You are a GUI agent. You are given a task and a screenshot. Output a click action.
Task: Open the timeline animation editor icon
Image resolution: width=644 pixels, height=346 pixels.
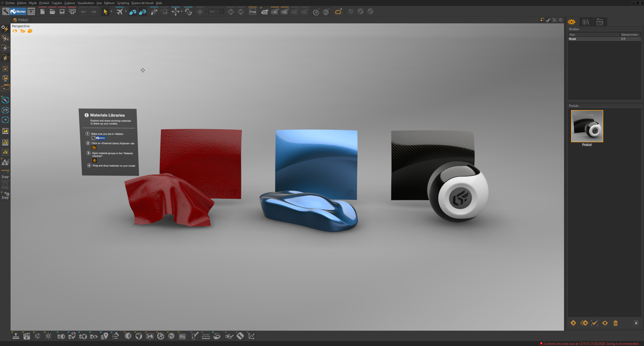pos(27,336)
